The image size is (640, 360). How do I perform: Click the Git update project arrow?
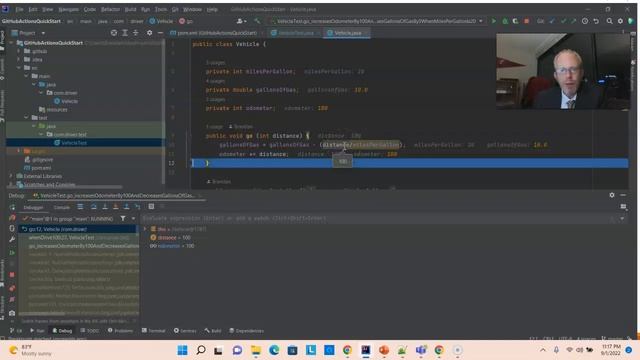(x=553, y=21)
